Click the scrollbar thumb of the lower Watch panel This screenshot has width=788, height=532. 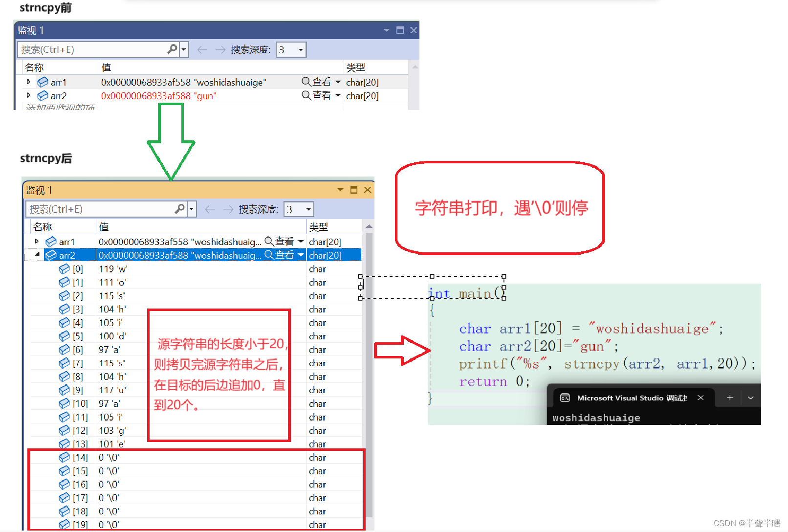pyautogui.click(x=369, y=374)
